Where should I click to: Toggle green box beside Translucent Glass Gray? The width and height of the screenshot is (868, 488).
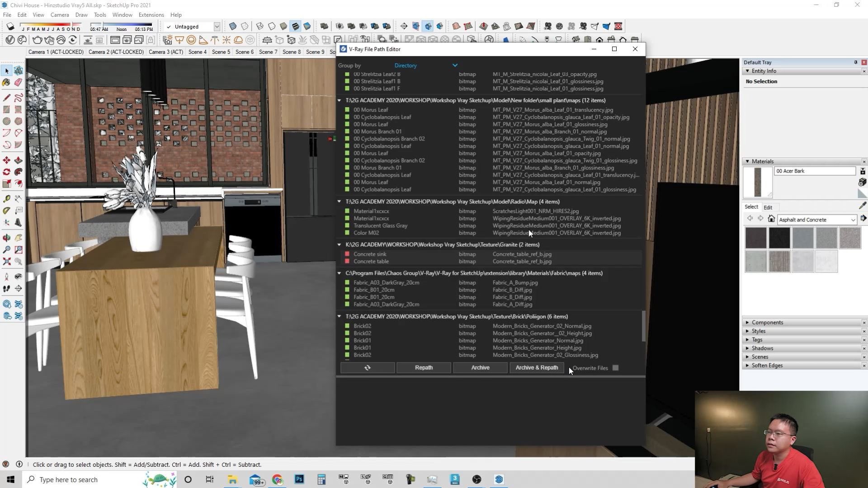click(347, 225)
